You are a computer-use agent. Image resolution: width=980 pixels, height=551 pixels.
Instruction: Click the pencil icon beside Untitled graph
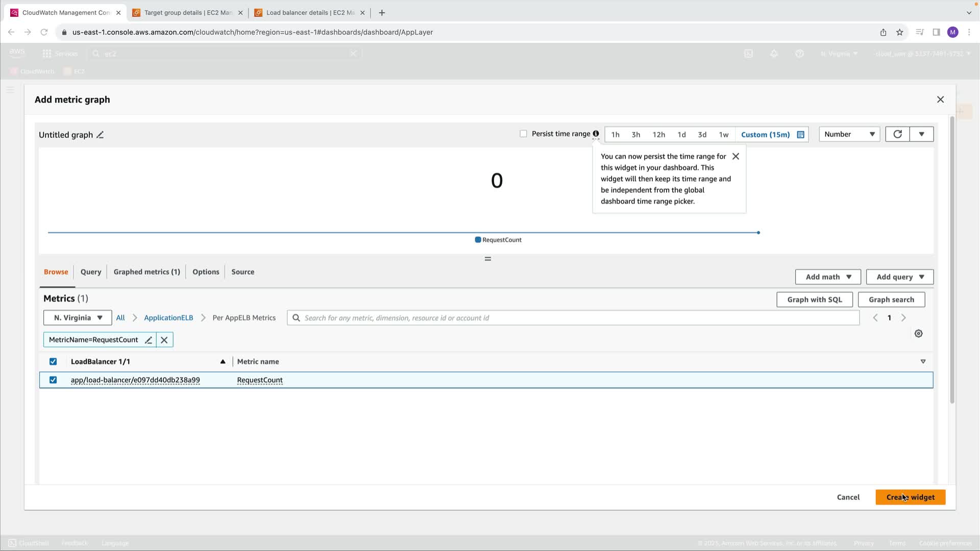tap(100, 135)
